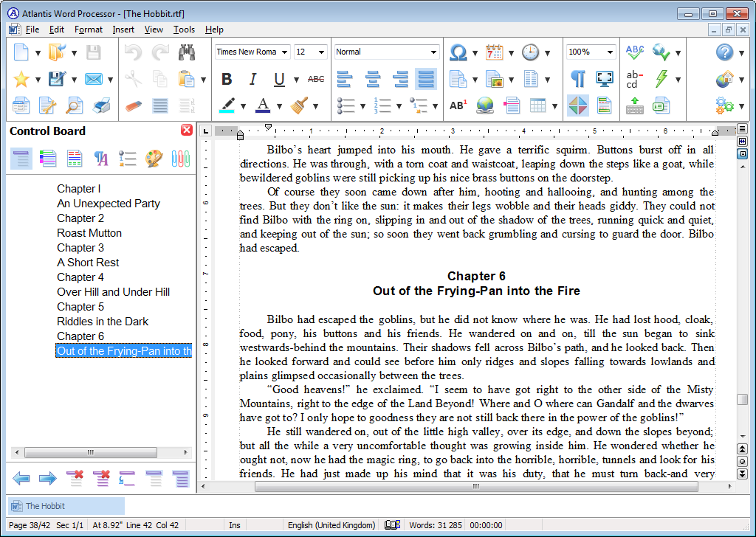Click English (United Kingdom) language in status bar
This screenshot has width=756, height=537.
(x=331, y=525)
